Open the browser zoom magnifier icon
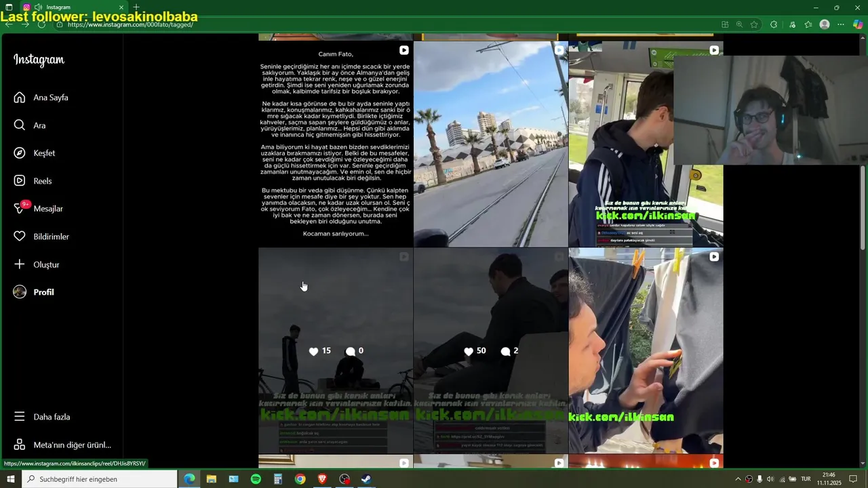This screenshot has width=868, height=488. pyautogui.click(x=739, y=24)
